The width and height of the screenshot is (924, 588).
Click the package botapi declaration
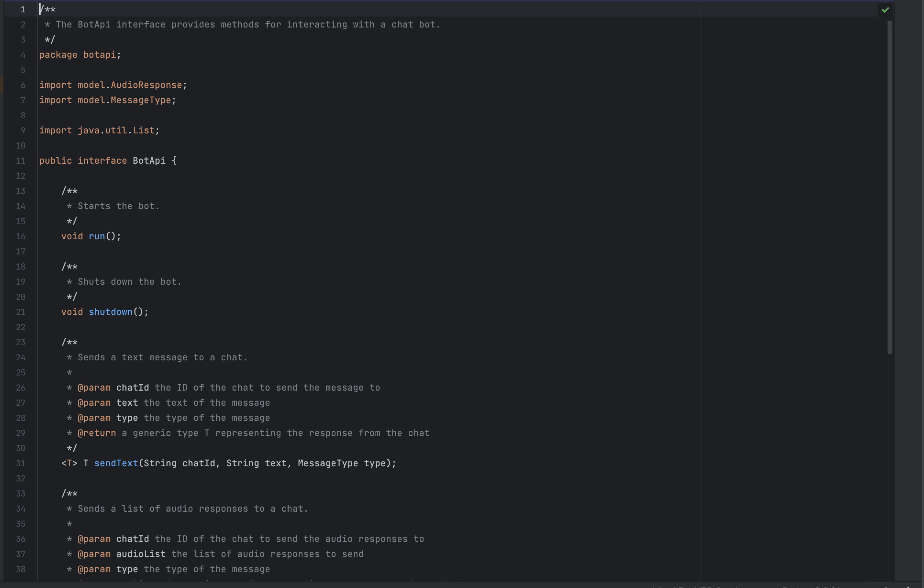pos(80,55)
